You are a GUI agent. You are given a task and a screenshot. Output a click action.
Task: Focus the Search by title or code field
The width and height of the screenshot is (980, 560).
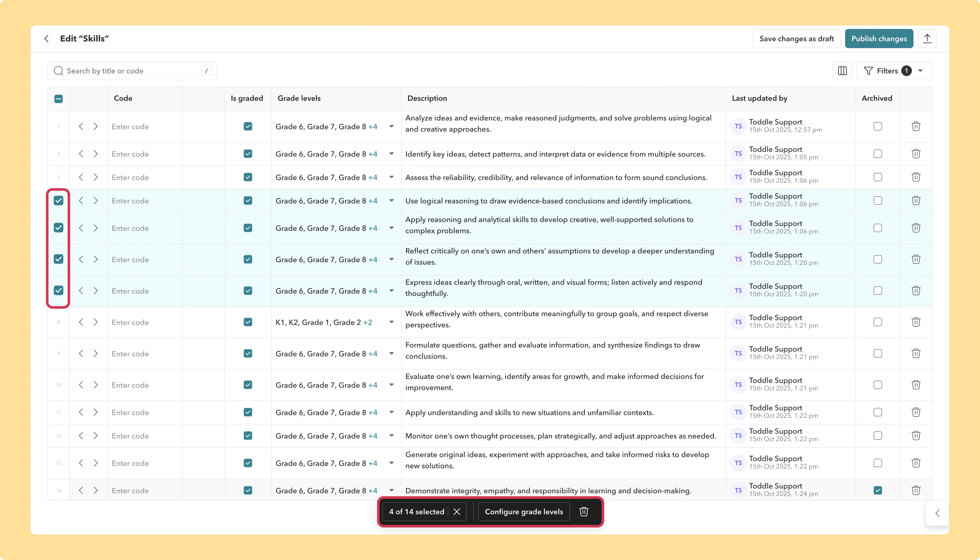click(x=132, y=71)
